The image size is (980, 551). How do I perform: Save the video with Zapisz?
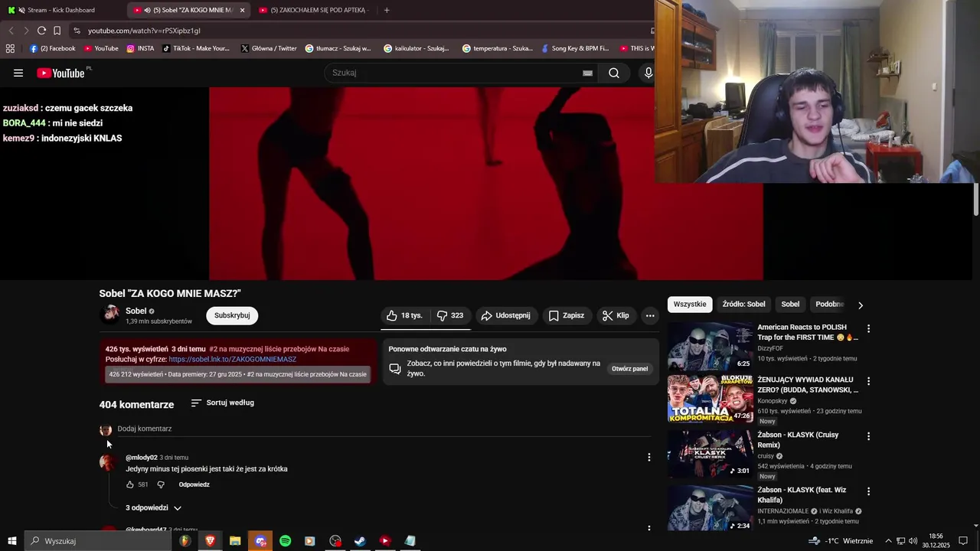pyautogui.click(x=567, y=315)
